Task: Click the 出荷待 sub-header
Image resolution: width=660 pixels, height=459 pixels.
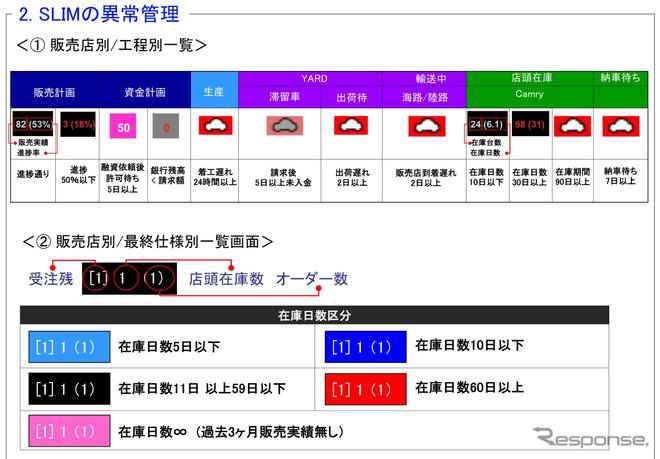Action: click(351, 97)
